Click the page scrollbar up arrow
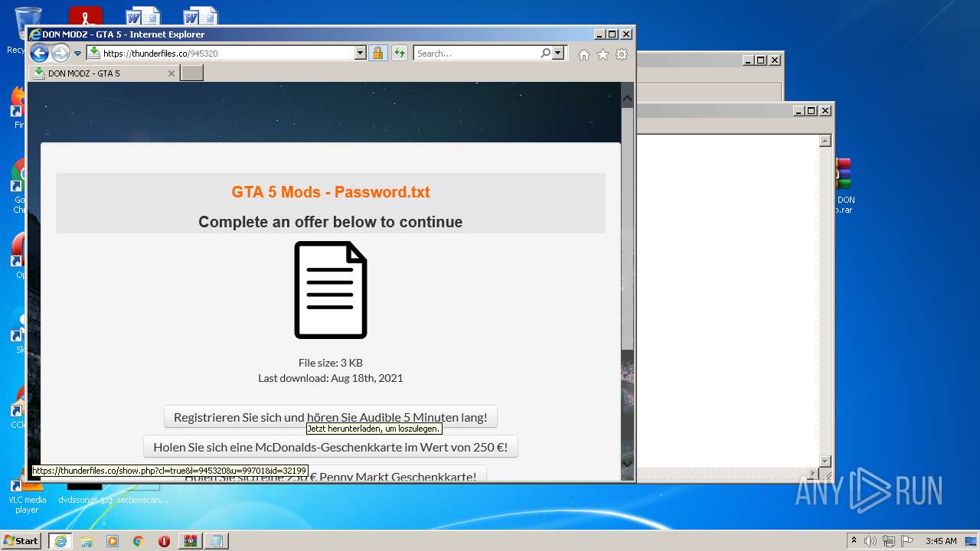 click(x=627, y=98)
